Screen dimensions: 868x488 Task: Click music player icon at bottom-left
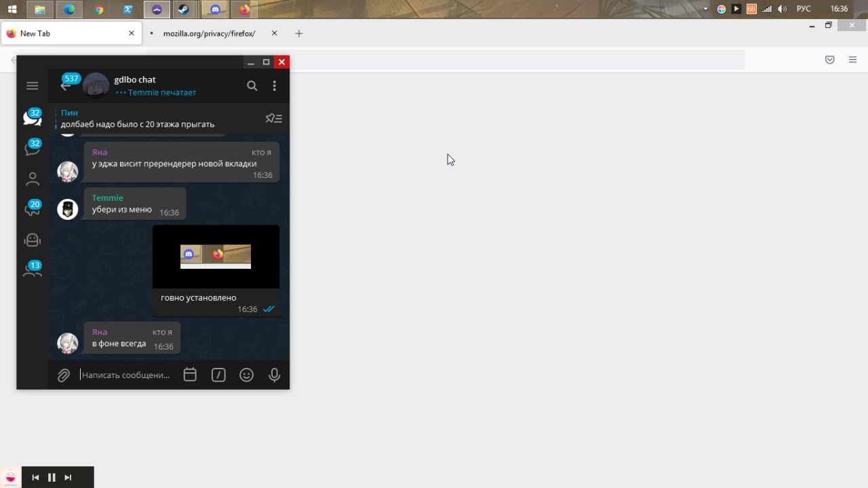click(x=10, y=476)
